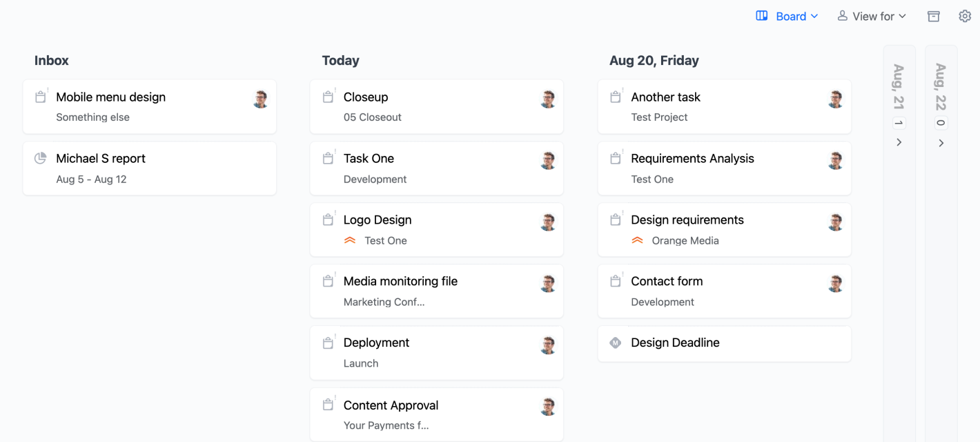This screenshot has height=442, width=980.
Task: Expand the Aug 22 collapsed column
Action: (x=941, y=143)
